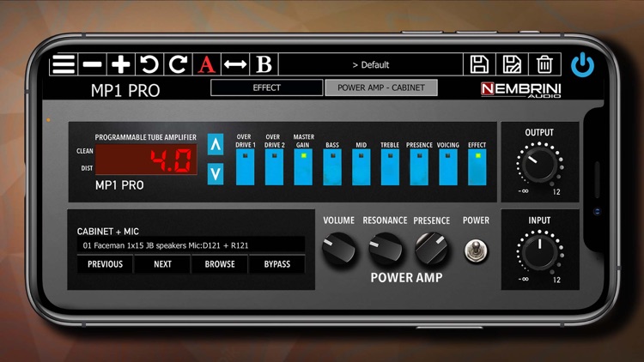Click BROWSE to choose a cabinet
Screen dimensions: 644x362
220,264
